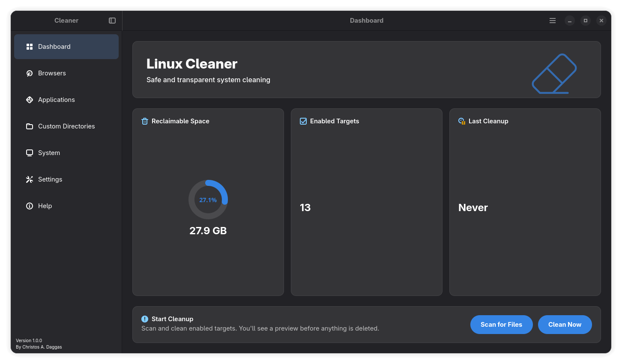Screen dimensions: 622x364
Task: Open Settings via the wrench icon
Action: (29, 179)
